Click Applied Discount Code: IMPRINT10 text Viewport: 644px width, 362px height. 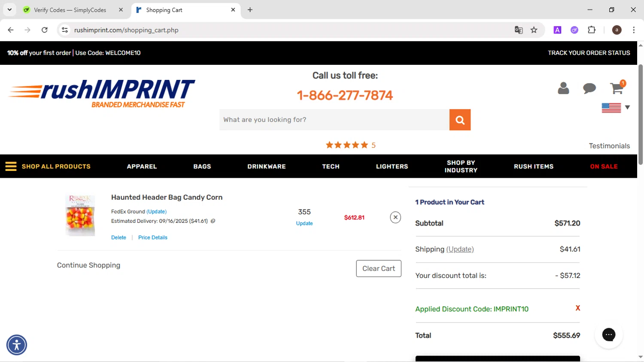point(472,309)
